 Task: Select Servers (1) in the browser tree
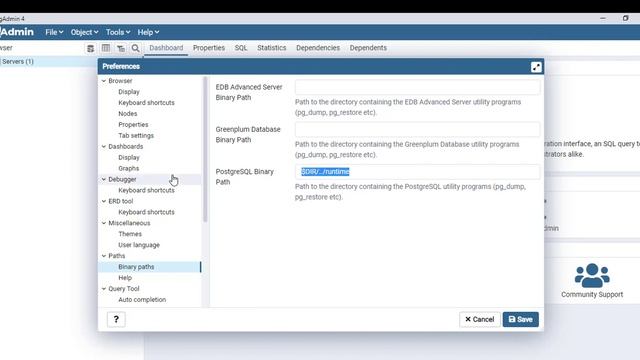tap(18, 62)
